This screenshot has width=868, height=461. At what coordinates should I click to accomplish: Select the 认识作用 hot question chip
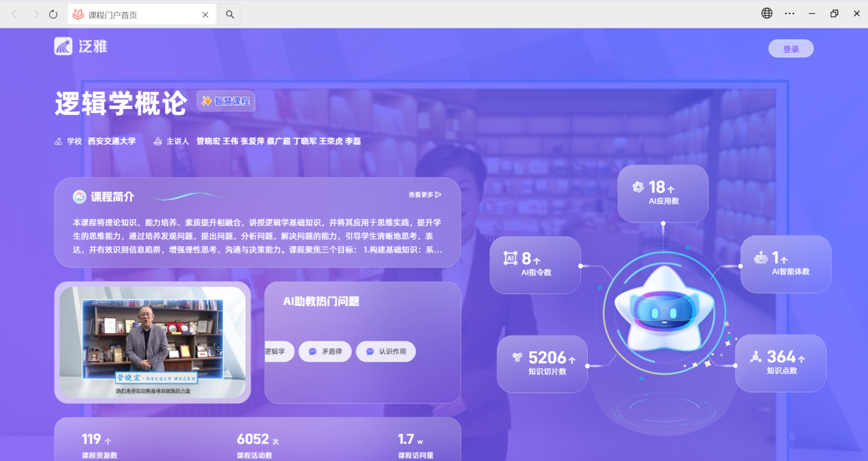386,351
